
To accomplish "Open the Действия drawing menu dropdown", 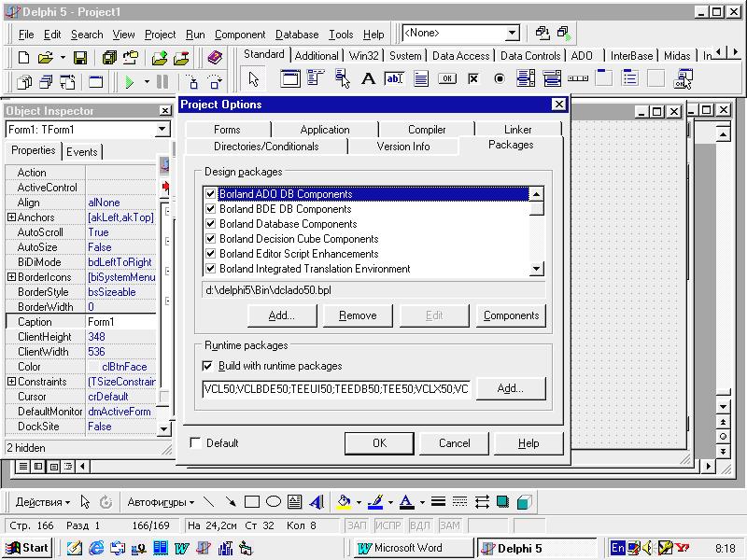I will 43,502.
